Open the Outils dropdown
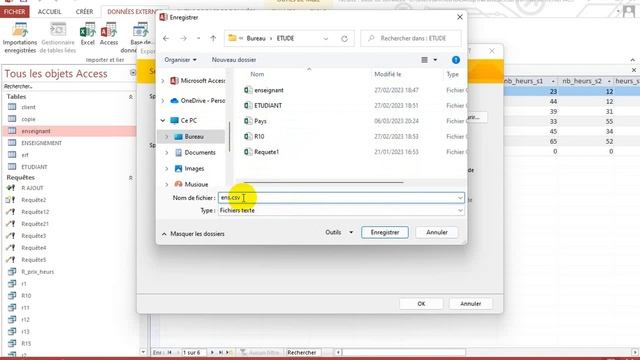The image size is (640, 360). (339, 232)
